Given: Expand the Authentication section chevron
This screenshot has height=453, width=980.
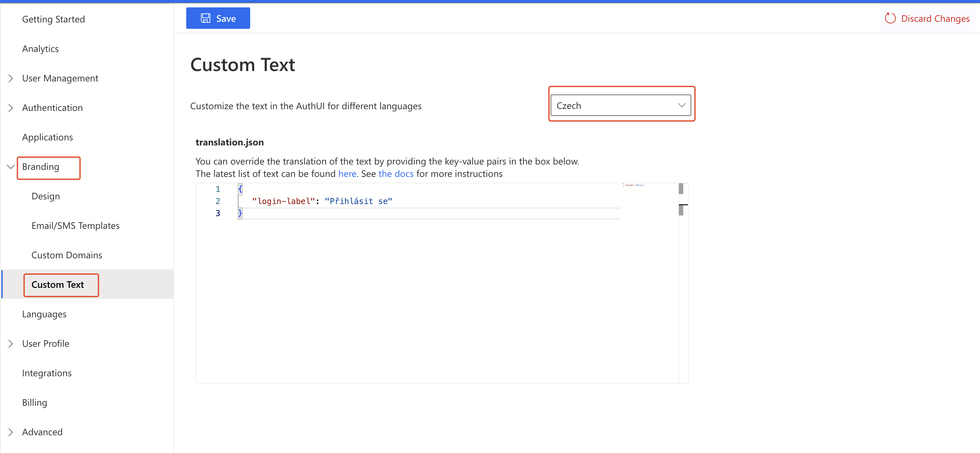Looking at the screenshot, I should pos(11,108).
